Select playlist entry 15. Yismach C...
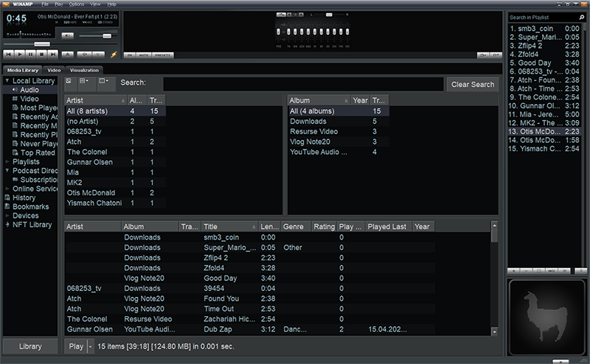Viewport: 590px width, 364px height. click(544, 149)
